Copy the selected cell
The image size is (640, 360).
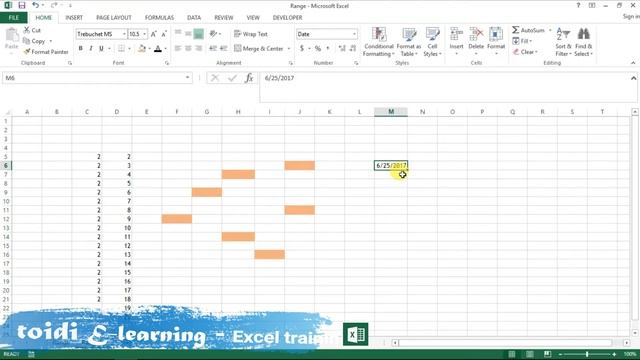(34, 41)
